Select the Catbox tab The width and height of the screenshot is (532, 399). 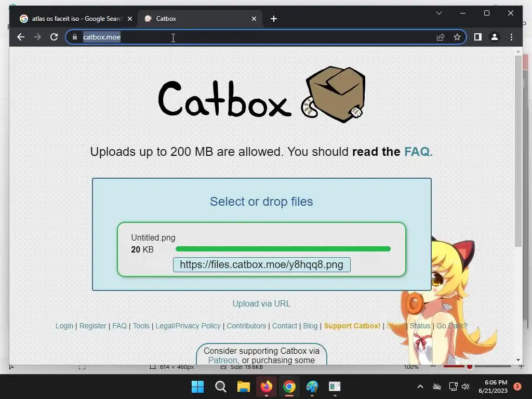[x=199, y=19]
